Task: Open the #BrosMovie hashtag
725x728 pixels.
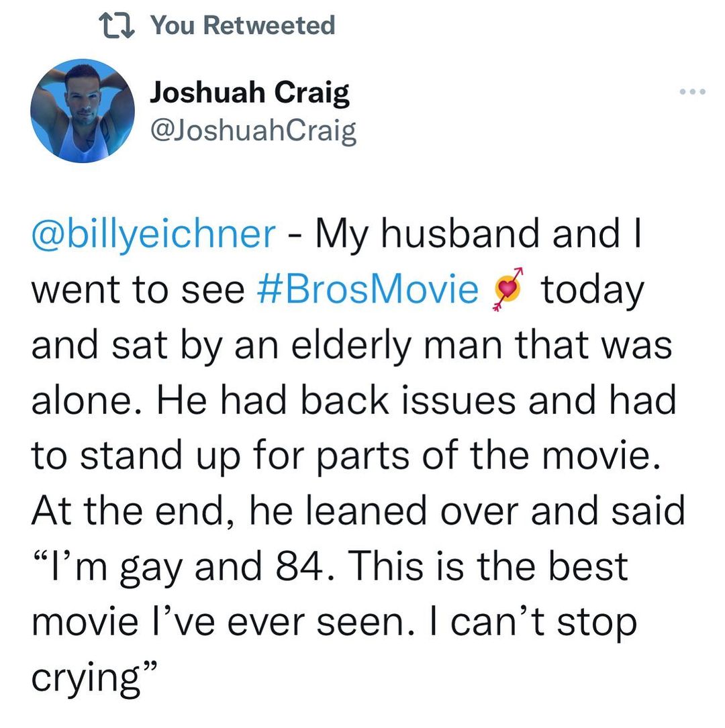Action: click(x=368, y=290)
